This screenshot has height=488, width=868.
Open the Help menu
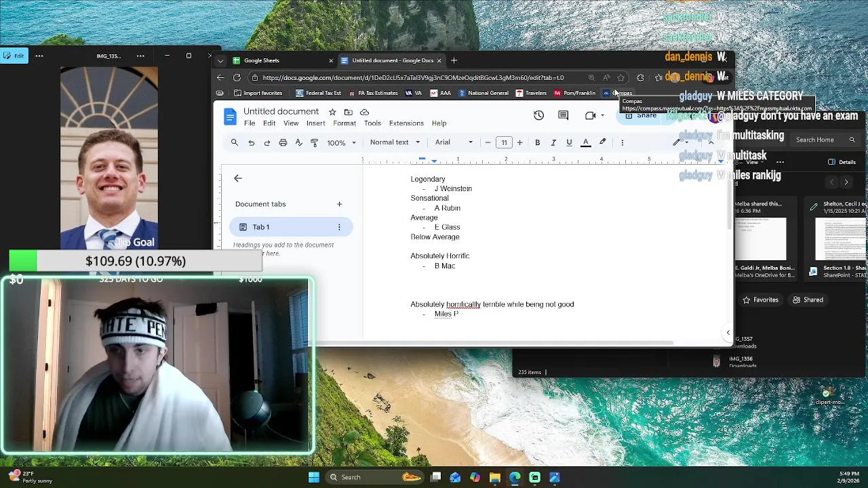click(439, 123)
